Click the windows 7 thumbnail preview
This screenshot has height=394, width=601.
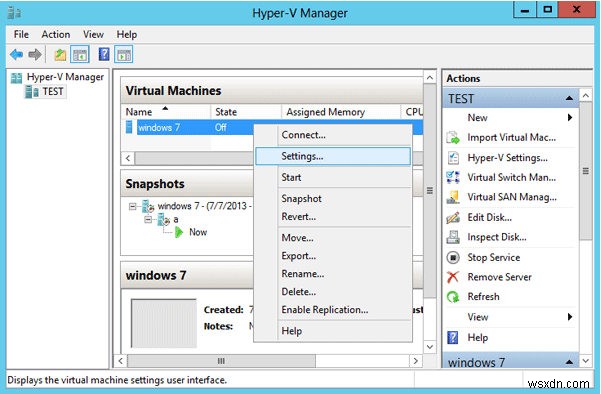[x=164, y=323]
